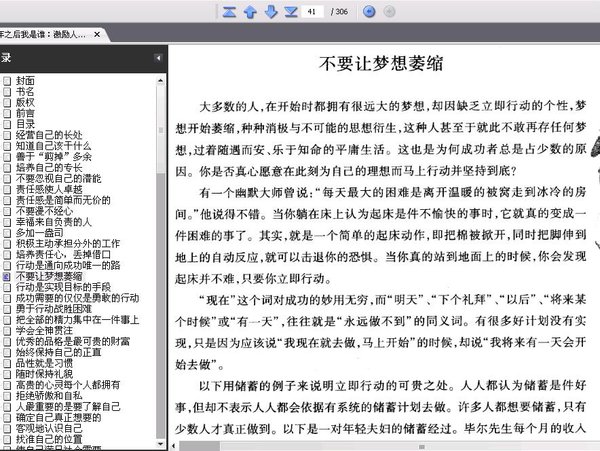Viewport: 600px width, 451px height.
Task: Select the highlighted 不要让梦想萎缩 entry
Action: [x=49, y=276]
